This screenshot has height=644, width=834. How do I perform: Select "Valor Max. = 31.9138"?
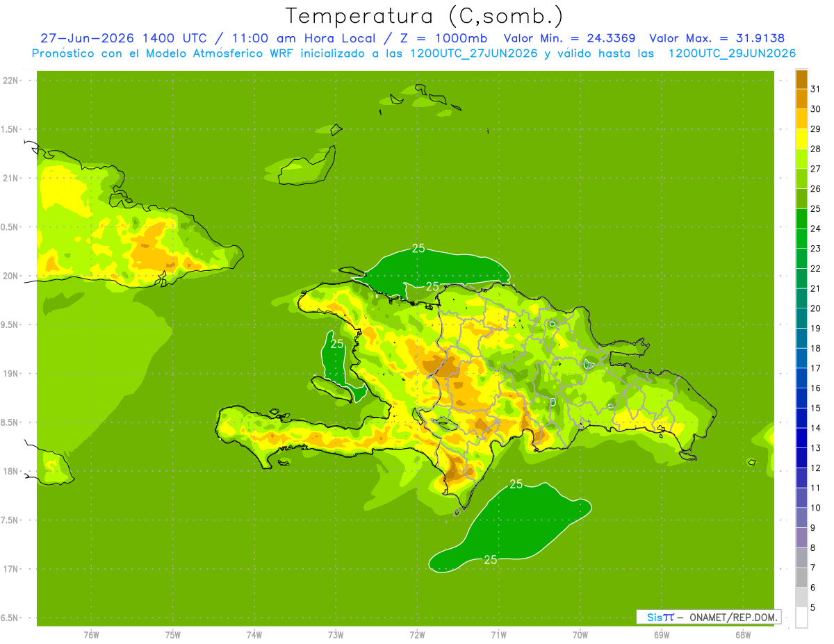coord(717,38)
